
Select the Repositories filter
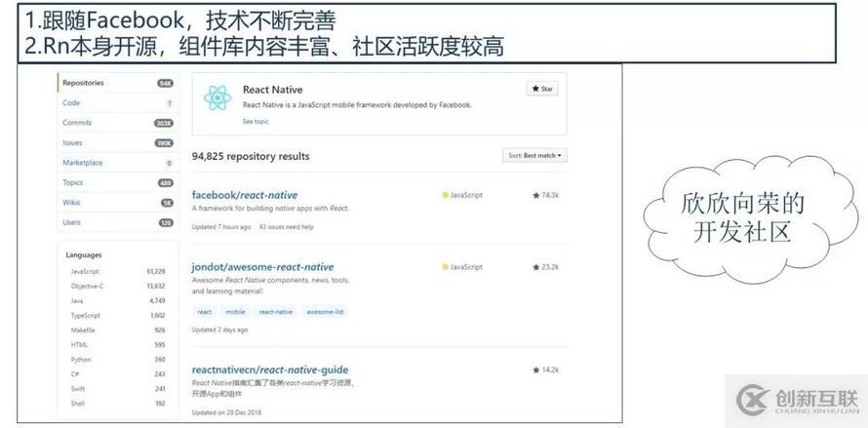pos(118,83)
